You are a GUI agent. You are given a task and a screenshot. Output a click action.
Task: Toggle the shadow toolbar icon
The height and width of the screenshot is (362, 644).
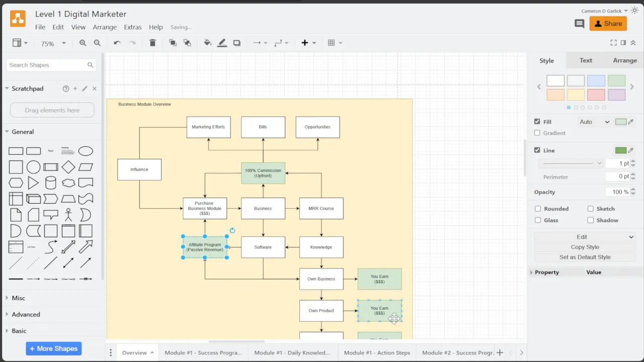(237, 43)
